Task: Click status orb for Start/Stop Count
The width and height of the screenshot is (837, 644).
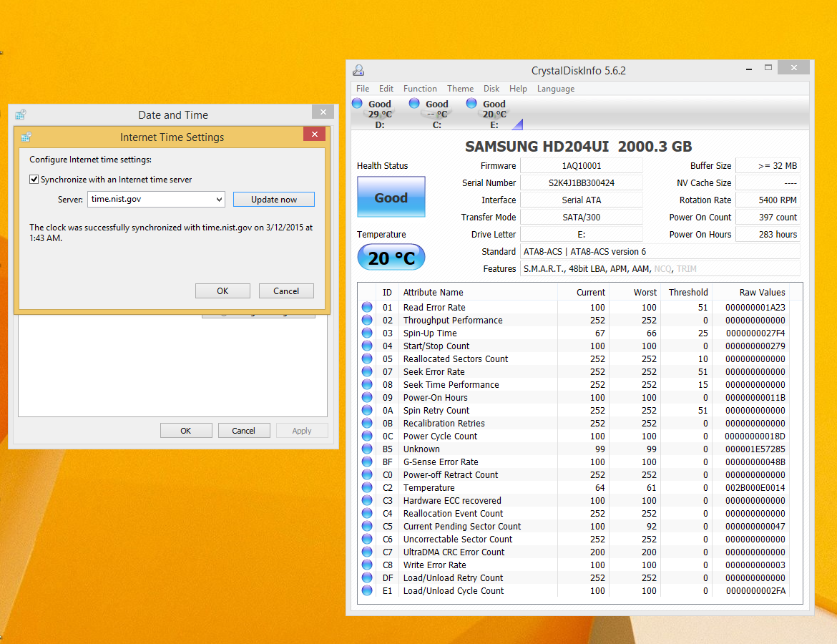Action: (367, 346)
